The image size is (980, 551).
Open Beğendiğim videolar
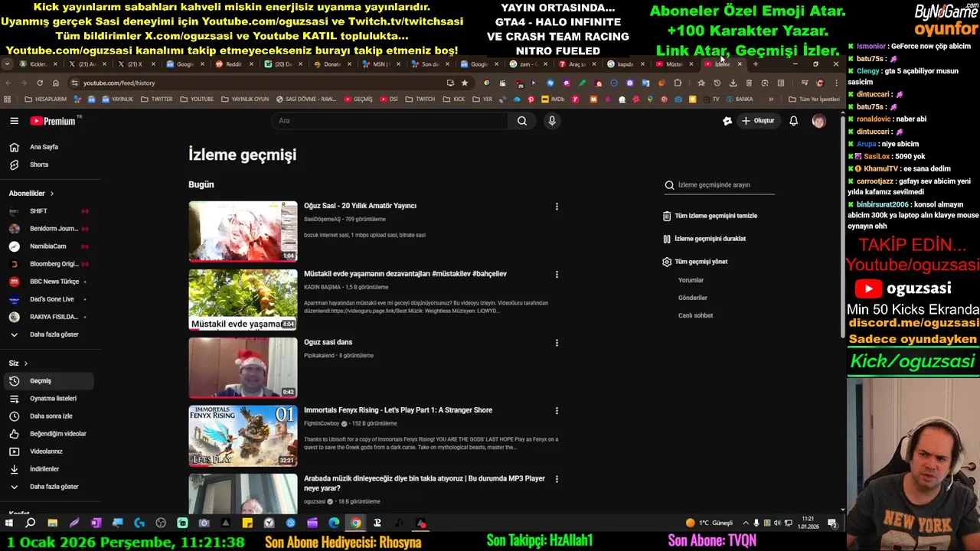pos(47,434)
